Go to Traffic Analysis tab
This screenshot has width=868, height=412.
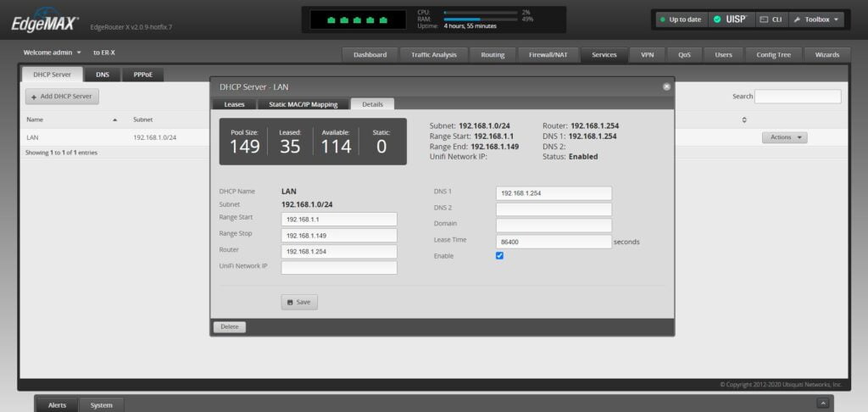(x=433, y=55)
